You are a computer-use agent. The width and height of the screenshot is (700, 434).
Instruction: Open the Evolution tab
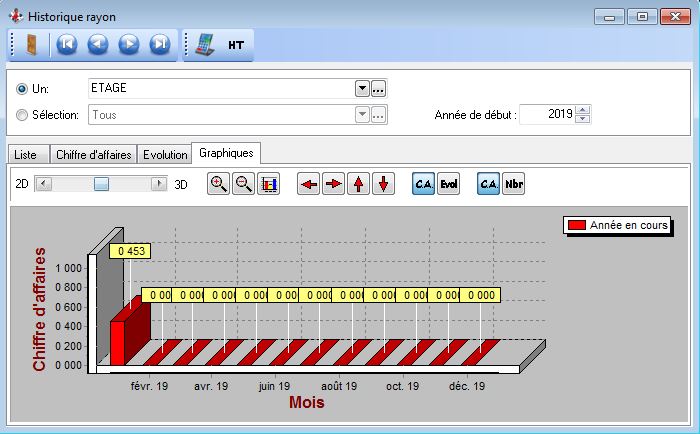(x=165, y=154)
